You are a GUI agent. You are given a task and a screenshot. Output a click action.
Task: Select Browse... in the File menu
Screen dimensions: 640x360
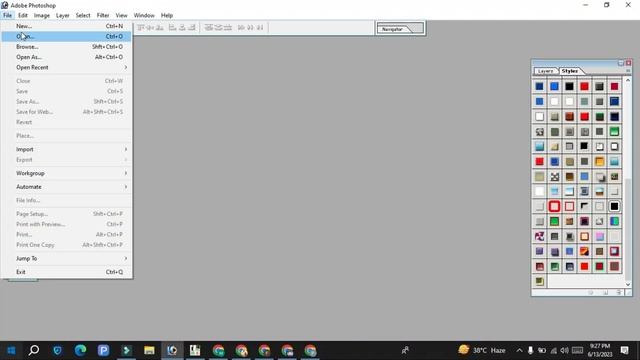click(67, 47)
